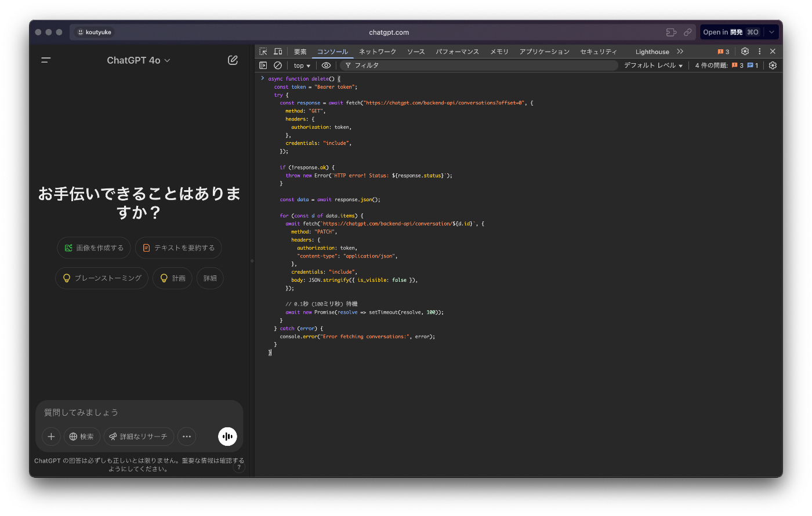Close the DevTools panel

click(x=773, y=52)
